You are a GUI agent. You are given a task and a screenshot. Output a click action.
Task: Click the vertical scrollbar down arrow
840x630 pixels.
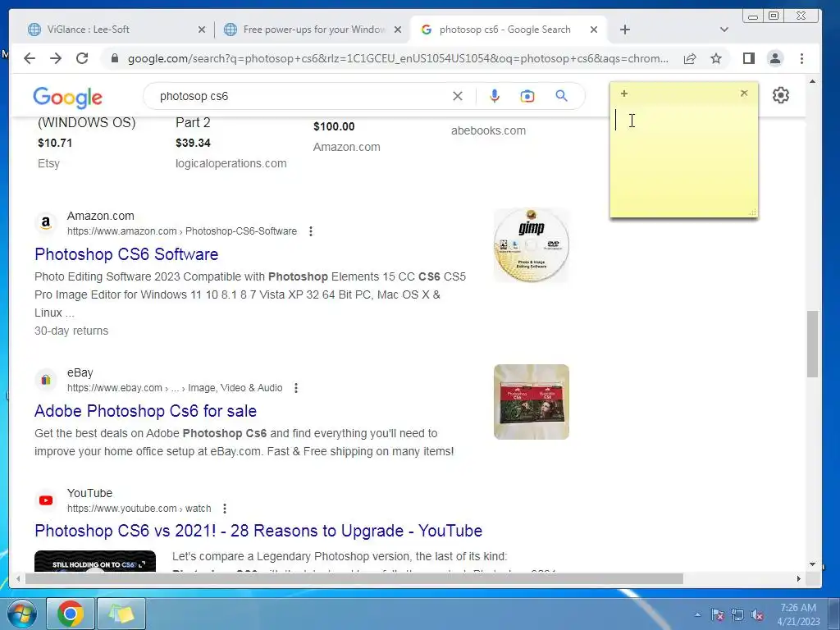point(813,564)
